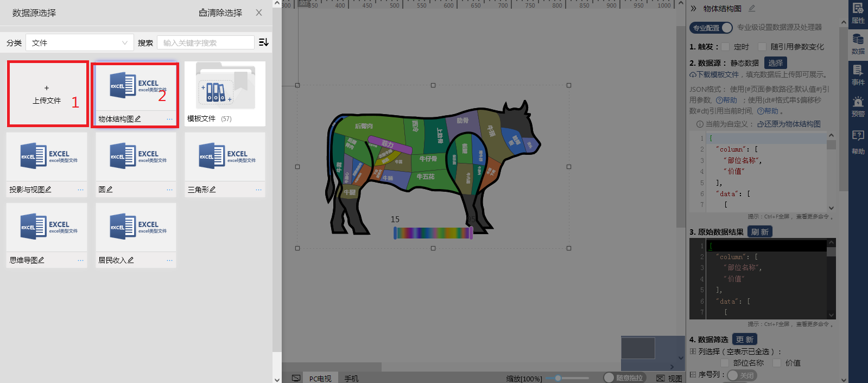This screenshot has height=383, width=868.
Task: Collapse the right panel with double chevron
Action: point(693,9)
